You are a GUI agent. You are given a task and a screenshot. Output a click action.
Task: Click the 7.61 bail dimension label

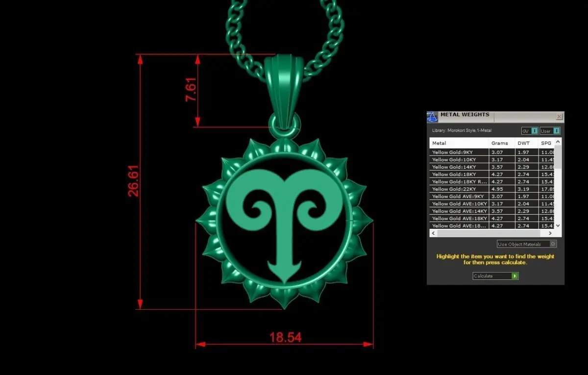[x=191, y=90]
